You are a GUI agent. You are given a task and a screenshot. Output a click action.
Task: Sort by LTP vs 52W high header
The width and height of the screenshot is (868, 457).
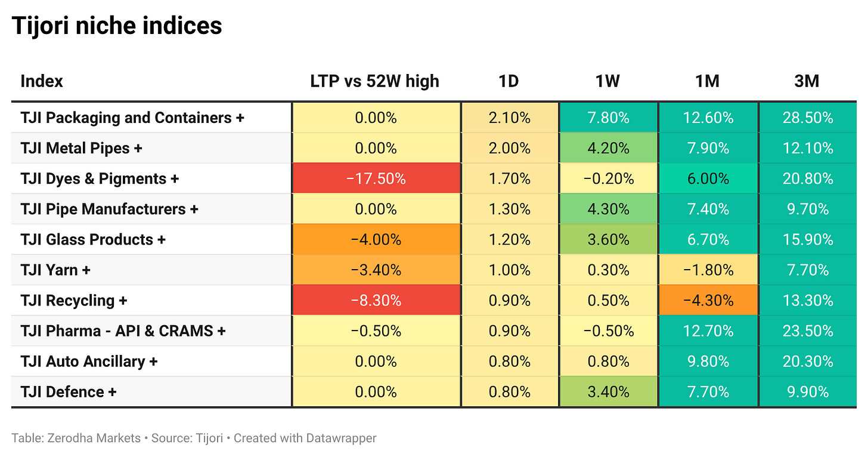pyautogui.click(x=375, y=81)
